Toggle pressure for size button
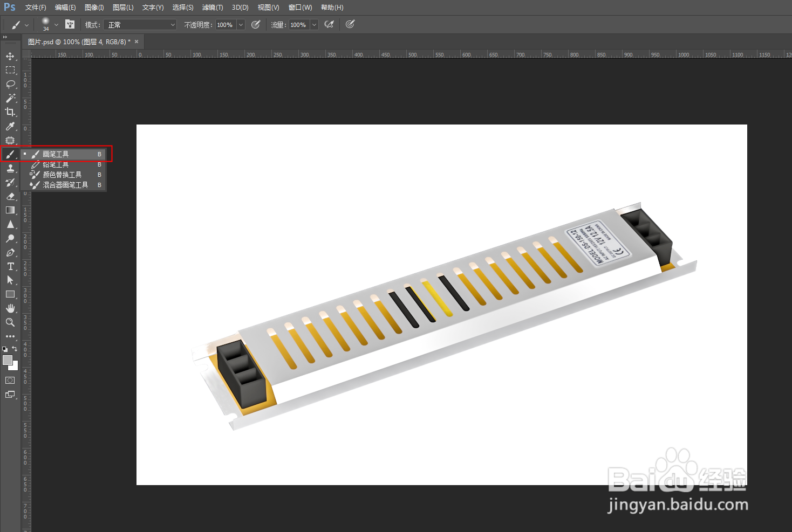 [350, 24]
